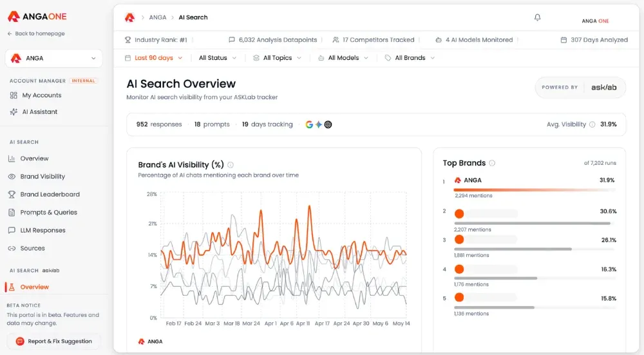Click the Competitors Tracked people icon
The width and height of the screenshot is (644, 355).
click(x=336, y=40)
